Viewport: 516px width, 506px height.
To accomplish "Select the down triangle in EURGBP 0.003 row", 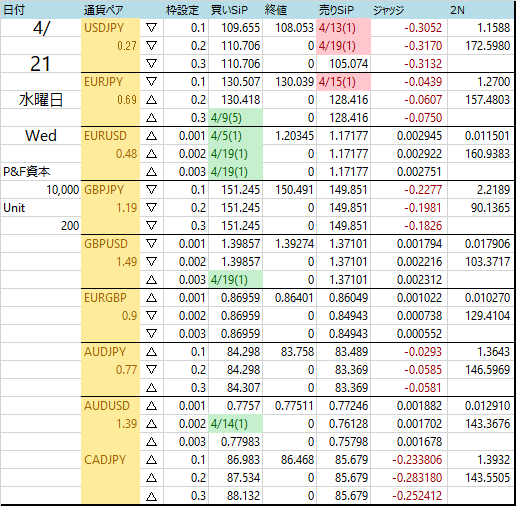I will [x=152, y=334].
